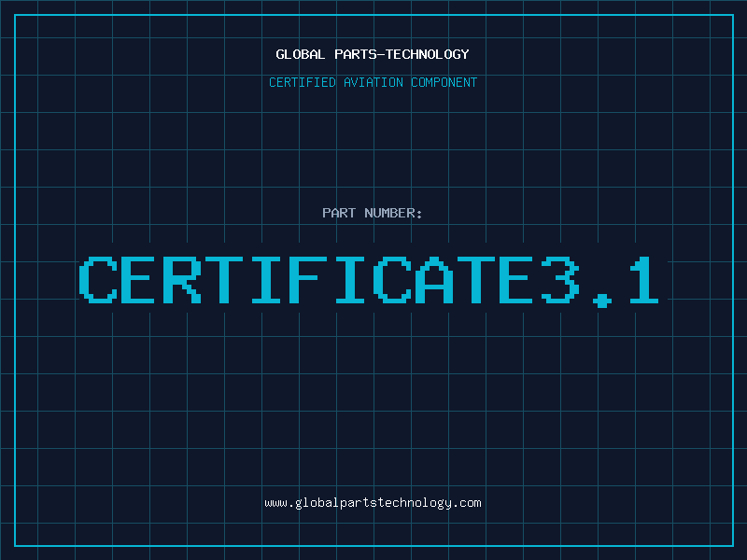This screenshot has height=560, width=747.
Task: Click the word PARTS-TECHNOLOGY in the heading
Action: 402,54
